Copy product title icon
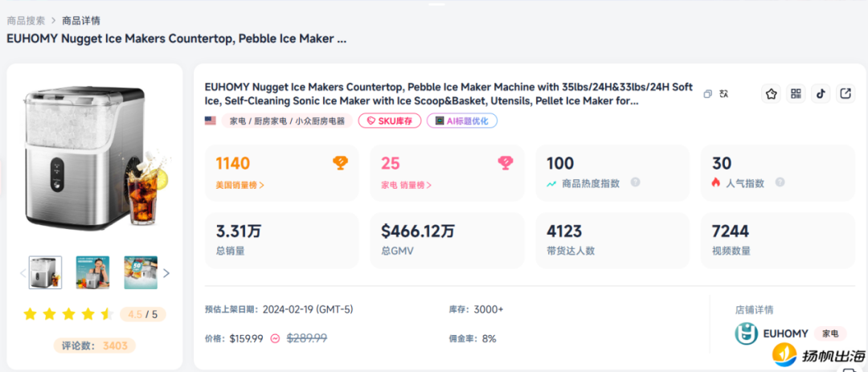The height and width of the screenshot is (372, 868). tap(707, 94)
